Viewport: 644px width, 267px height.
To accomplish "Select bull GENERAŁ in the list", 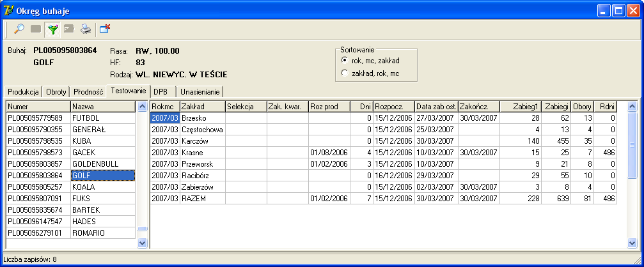I will pyautogui.click(x=103, y=130).
